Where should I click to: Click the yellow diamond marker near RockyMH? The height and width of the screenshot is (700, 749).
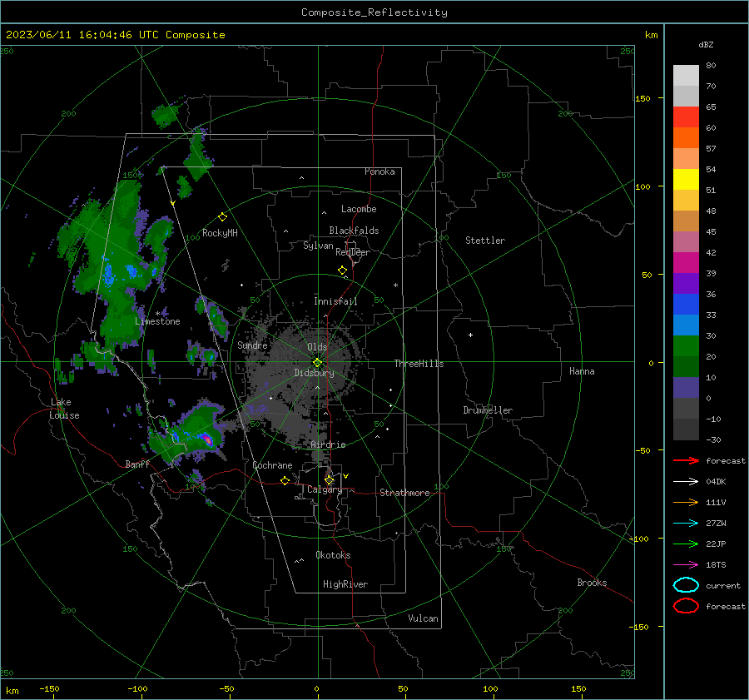(222, 217)
